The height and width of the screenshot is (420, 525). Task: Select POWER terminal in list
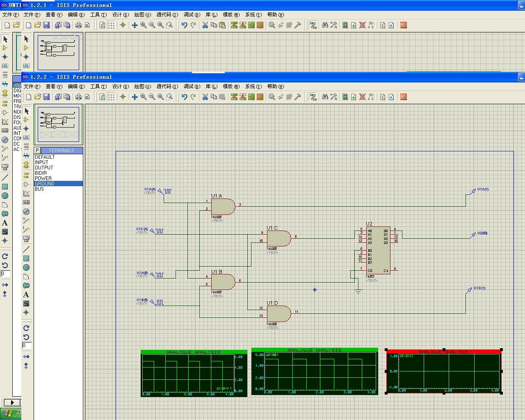point(58,178)
